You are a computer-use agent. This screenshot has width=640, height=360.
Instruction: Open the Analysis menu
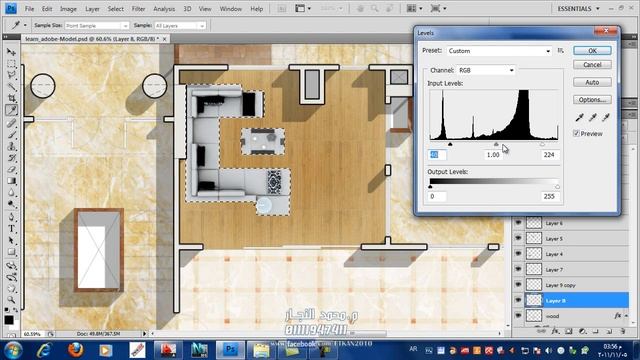click(x=164, y=9)
